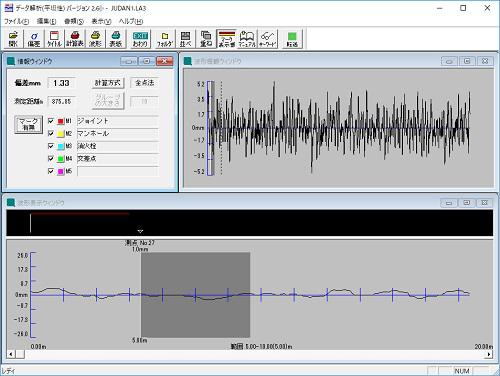Uncheck the M1 ジョイント mark checkbox
This screenshot has height=376, width=500.
click(51, 121)
